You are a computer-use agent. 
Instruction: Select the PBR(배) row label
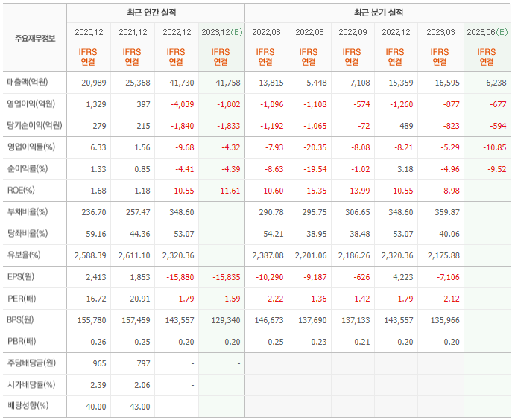point(22,342)
